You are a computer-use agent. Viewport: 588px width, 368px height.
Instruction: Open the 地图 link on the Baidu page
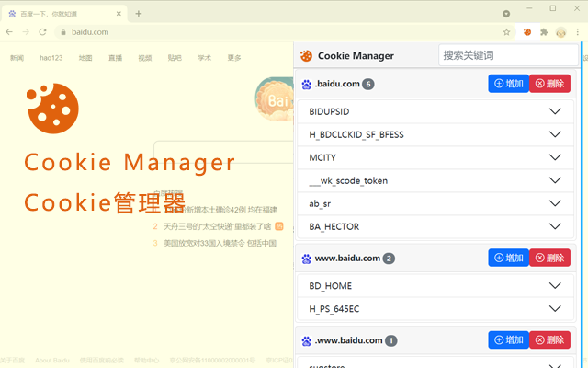[x=85, y=58]
